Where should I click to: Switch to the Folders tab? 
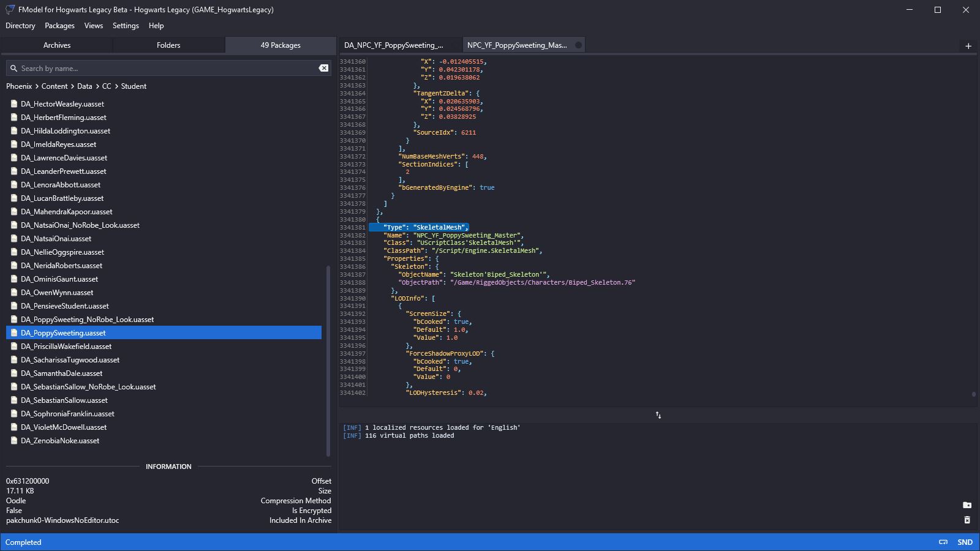click(168, 45)
